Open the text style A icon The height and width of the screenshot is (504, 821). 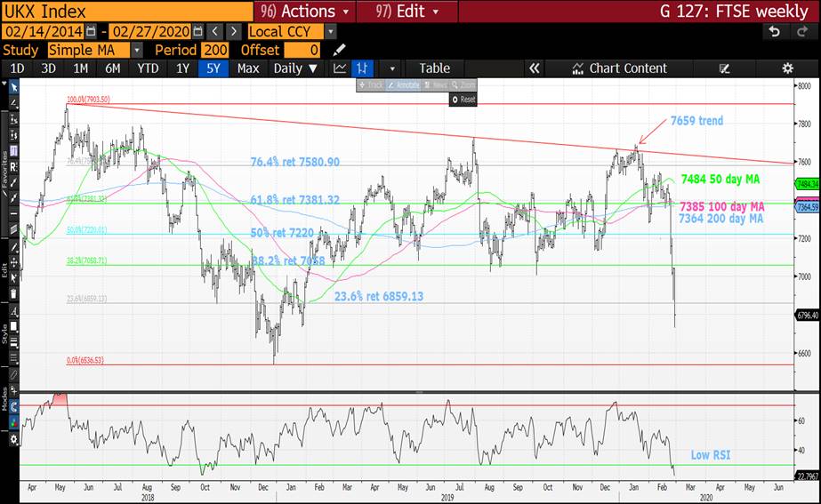click(14, 311)
